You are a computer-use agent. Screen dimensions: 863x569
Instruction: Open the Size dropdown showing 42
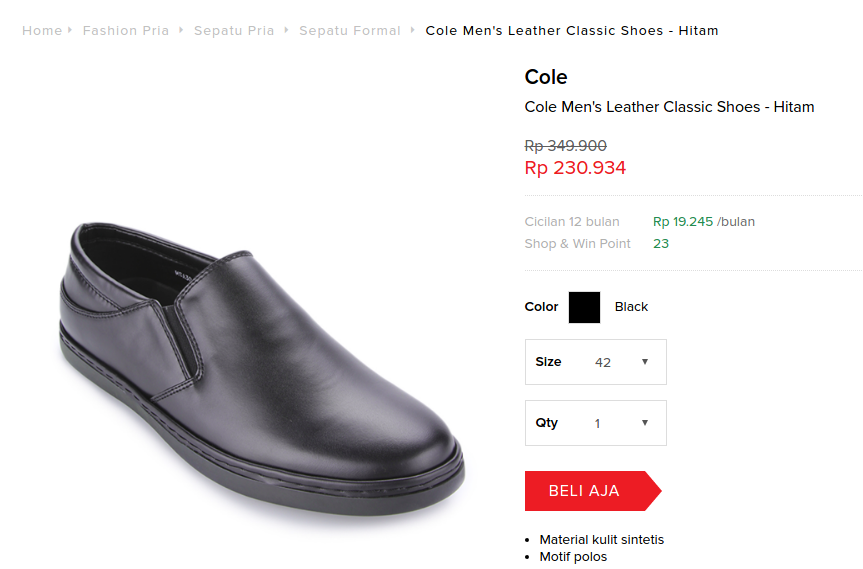click(596, 362)
